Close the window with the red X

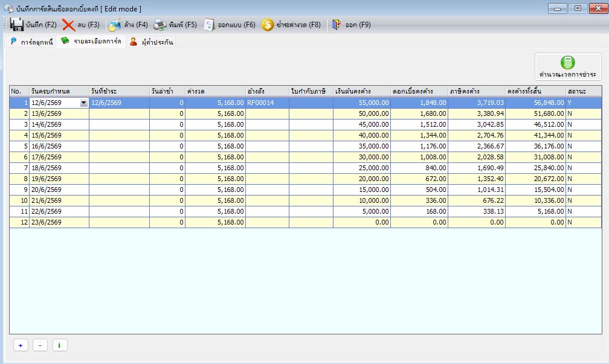[x=598, y=8]
